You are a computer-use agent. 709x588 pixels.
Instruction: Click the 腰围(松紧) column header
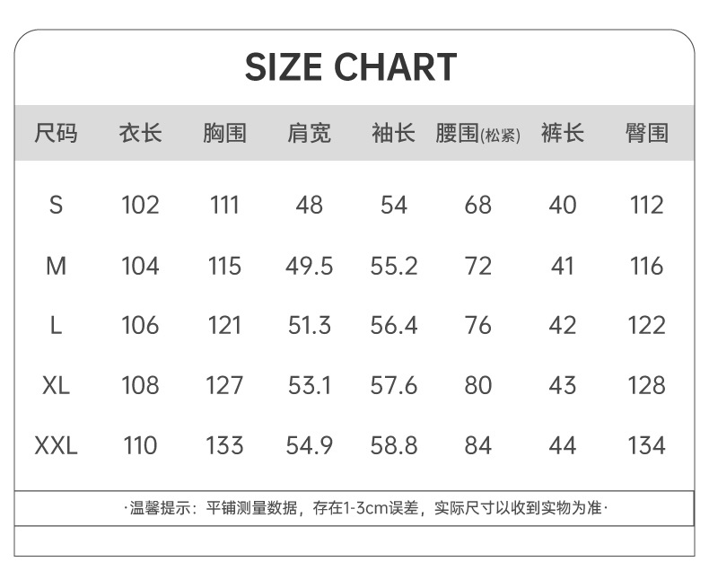tap(477, 135)
